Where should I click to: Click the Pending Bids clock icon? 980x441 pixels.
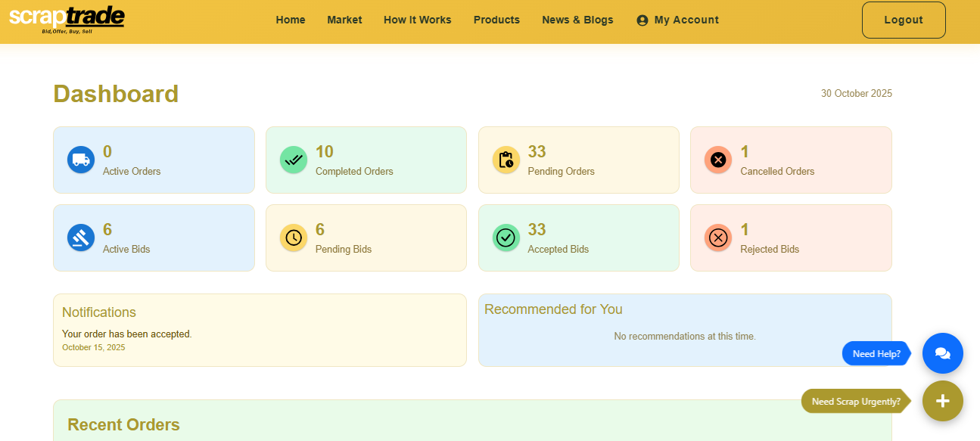tap(293, 238)
